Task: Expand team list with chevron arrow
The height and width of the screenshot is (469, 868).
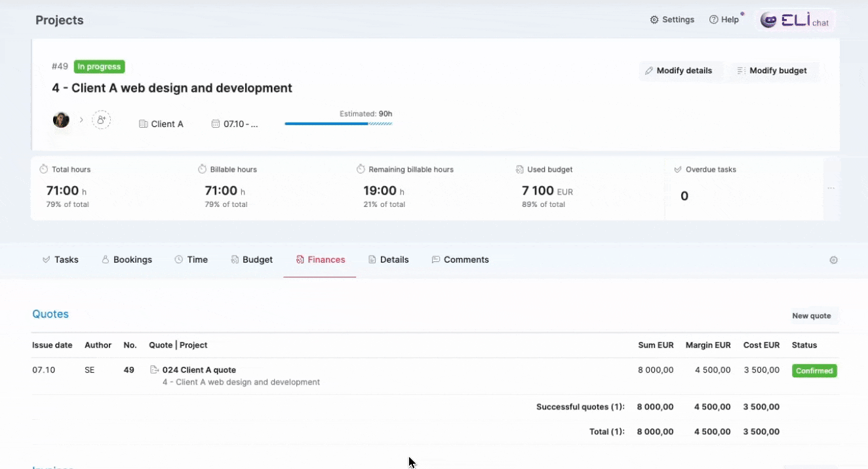Action: tap(81, 120)
